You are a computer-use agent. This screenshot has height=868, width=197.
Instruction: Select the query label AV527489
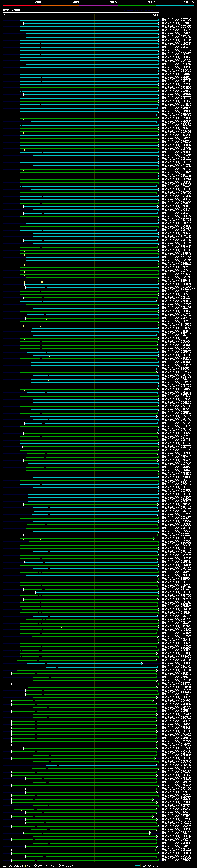click(x=11, y=10)
